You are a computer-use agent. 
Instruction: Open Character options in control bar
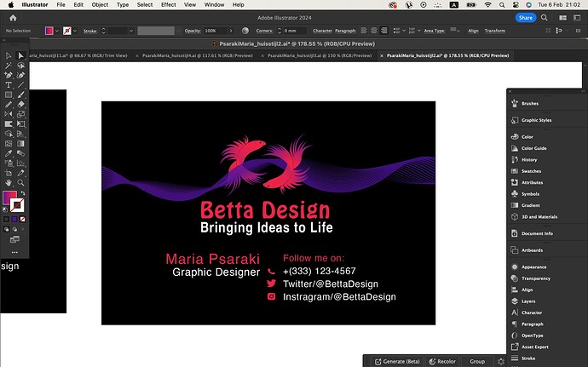coord(322,31)
